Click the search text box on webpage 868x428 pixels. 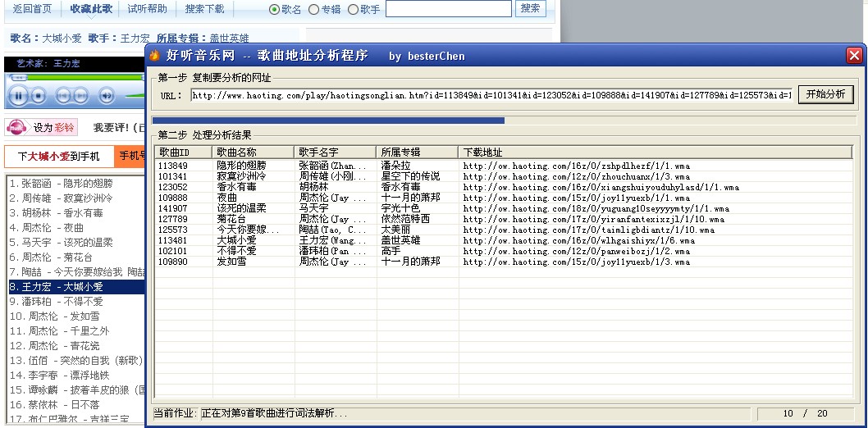[x=449, y=9]
